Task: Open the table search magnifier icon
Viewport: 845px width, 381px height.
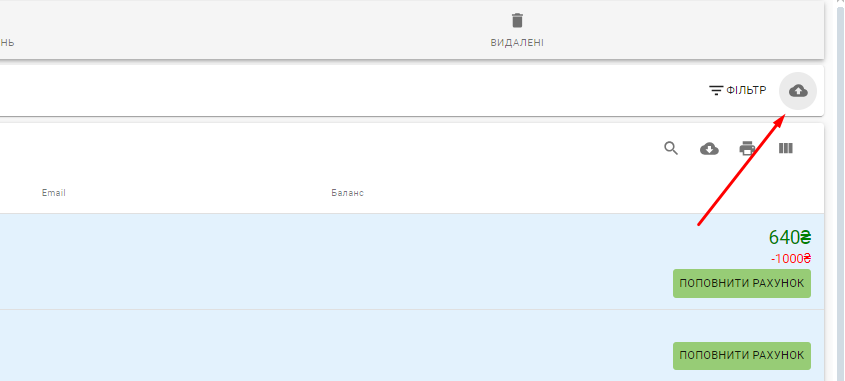Action: click(671, 148)
